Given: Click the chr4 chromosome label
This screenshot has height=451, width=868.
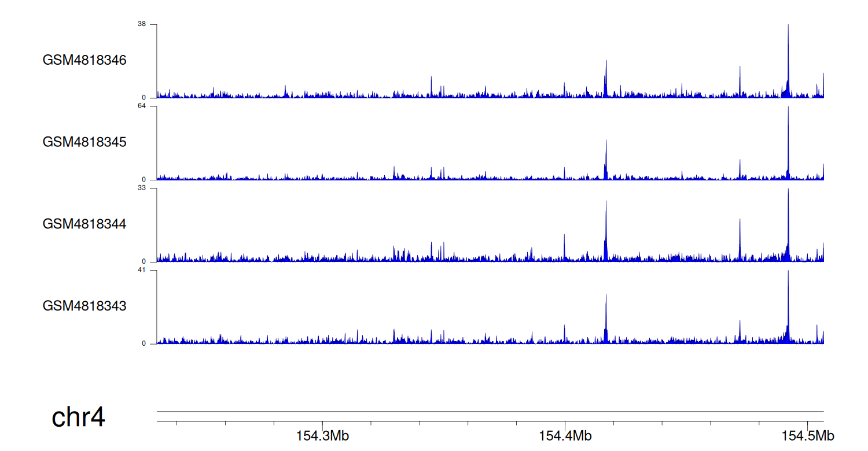Looking at the screenshot, I should (78, 417).
